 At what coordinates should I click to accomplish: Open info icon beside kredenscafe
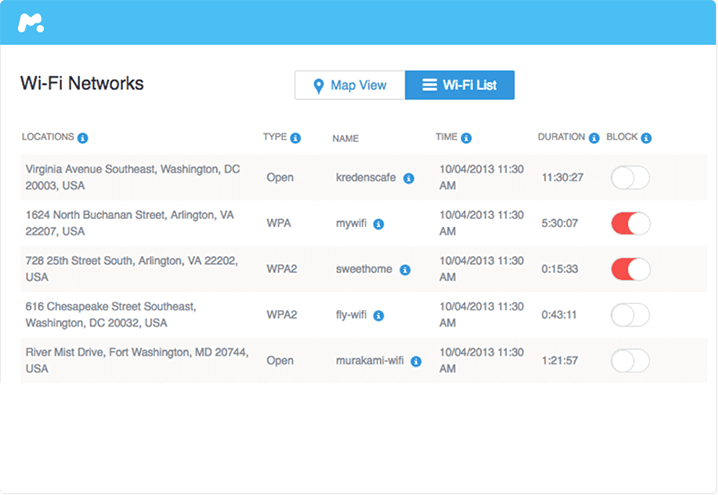click(408, 178)
